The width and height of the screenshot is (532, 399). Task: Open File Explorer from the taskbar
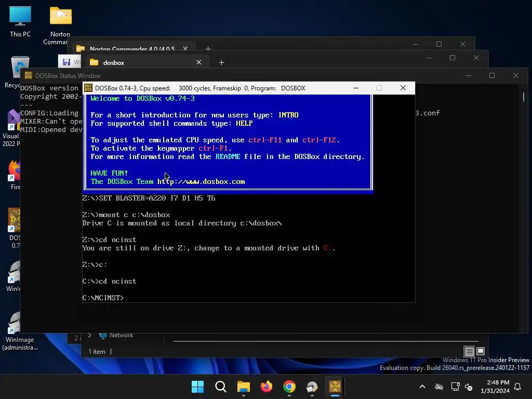244,387
